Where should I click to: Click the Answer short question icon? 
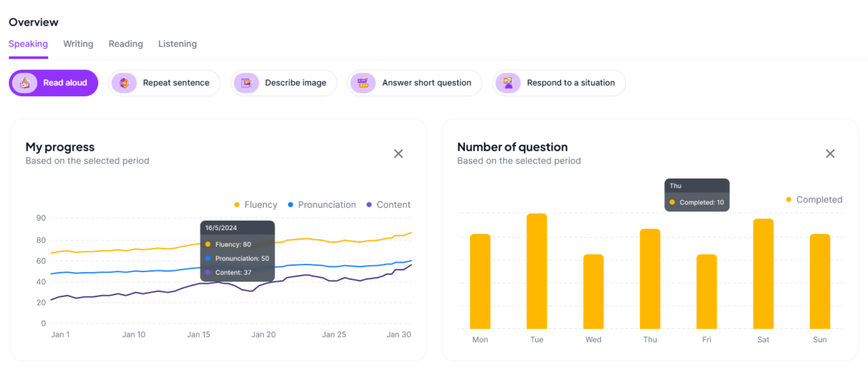pyautogui.click(x=363, y=83)
